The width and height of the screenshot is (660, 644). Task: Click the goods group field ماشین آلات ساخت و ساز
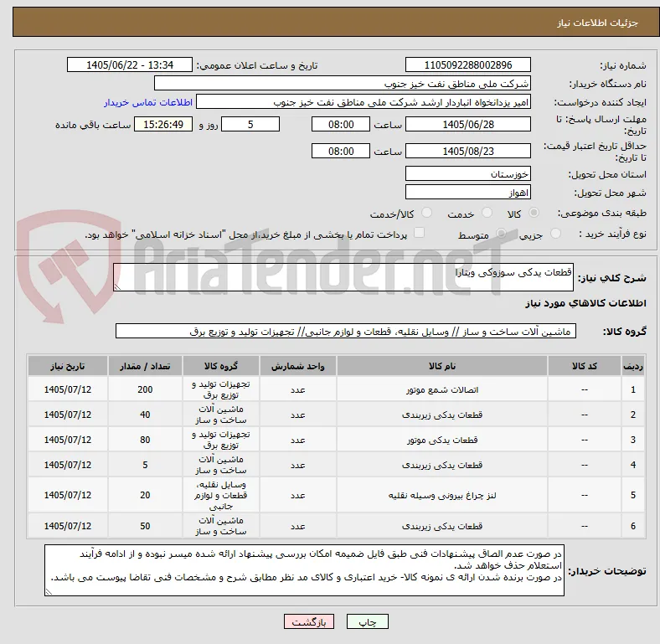click(346, 332)
